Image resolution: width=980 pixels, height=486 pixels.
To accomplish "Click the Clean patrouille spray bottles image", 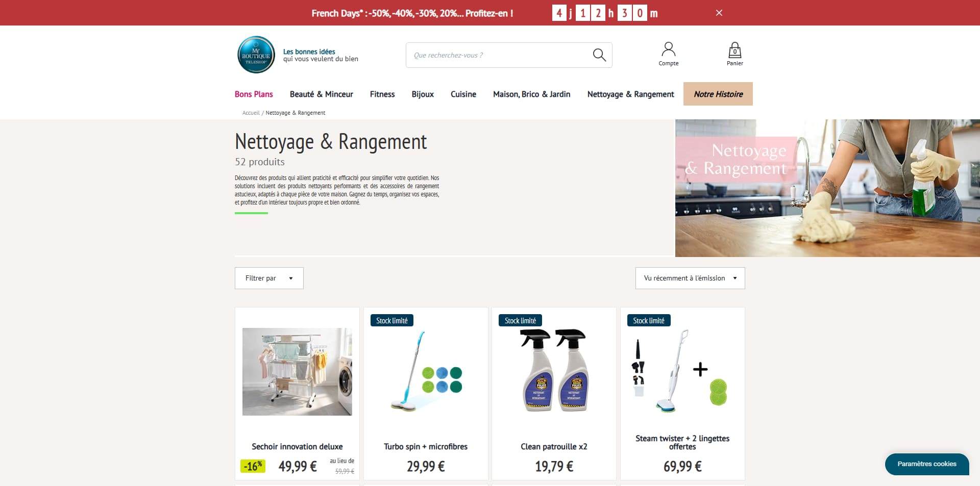I will tap(554, 370).
